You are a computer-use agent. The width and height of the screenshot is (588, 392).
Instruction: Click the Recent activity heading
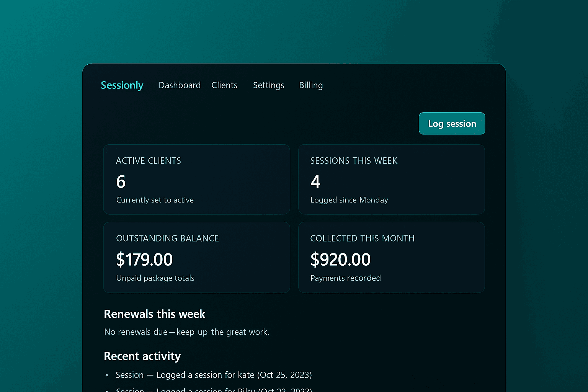pos(142,356)
